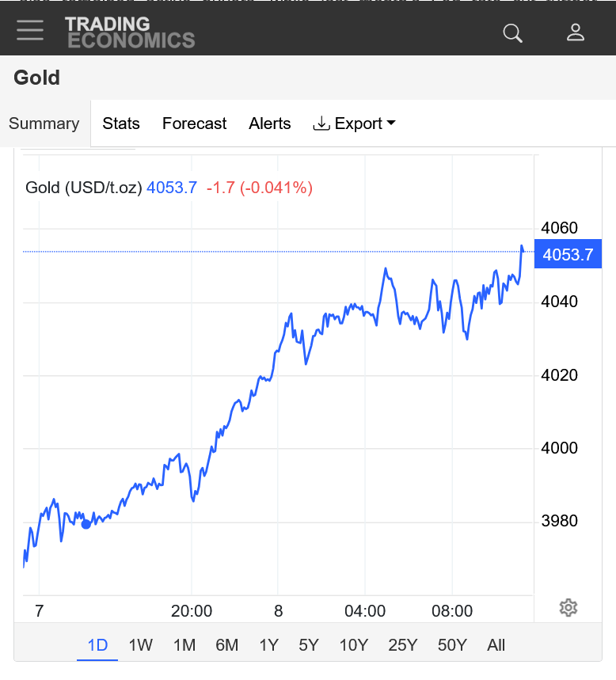Select the 1W time range
Viewport: 616px width, 680px height.
coord(140,645)
